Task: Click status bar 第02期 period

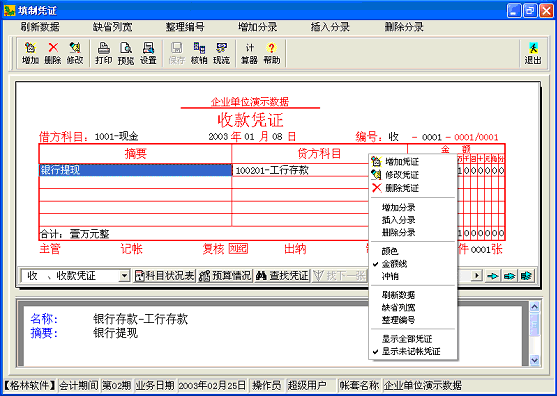Action: (117, 385)
